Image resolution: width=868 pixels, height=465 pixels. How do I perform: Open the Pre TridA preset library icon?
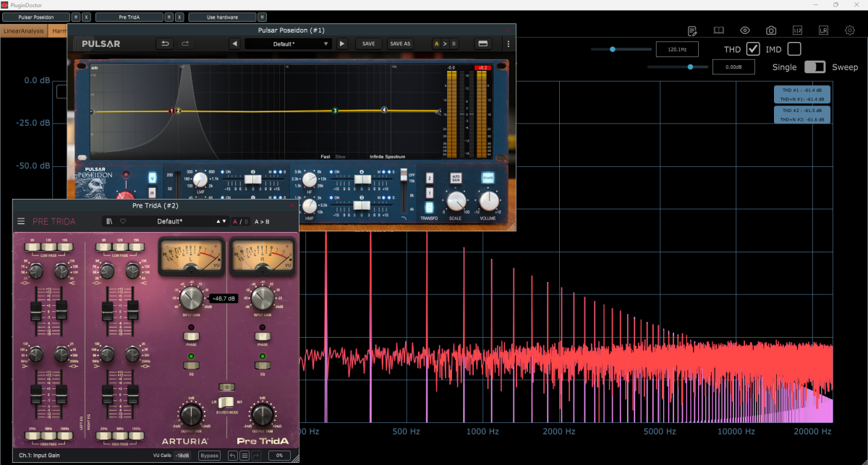(x=109, y=221)
